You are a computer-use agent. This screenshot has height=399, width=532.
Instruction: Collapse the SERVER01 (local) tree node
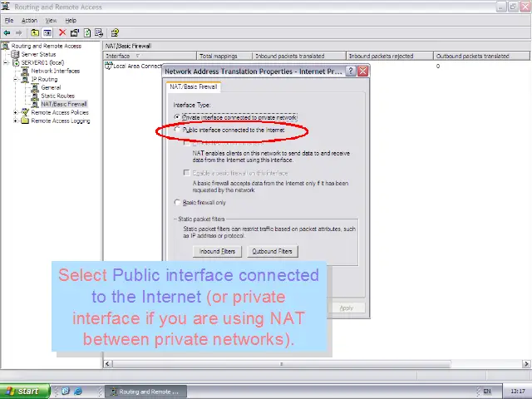point(6,63)
